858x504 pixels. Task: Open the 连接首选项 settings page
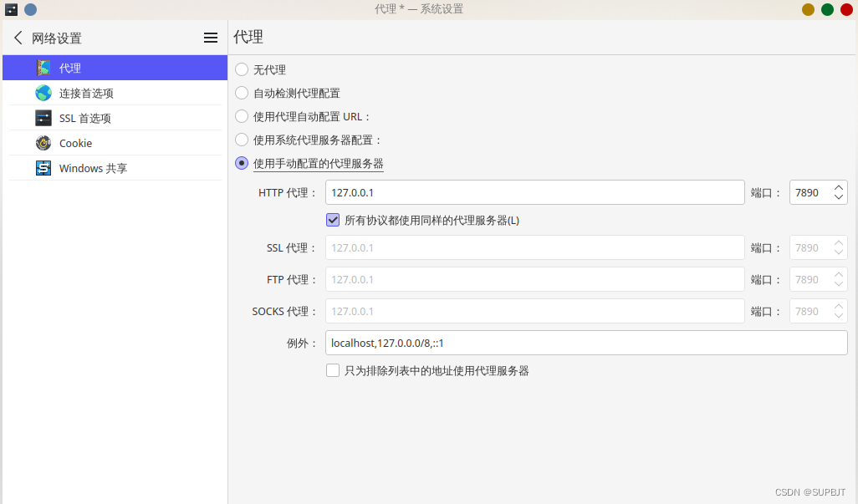(x=86, y=93)
